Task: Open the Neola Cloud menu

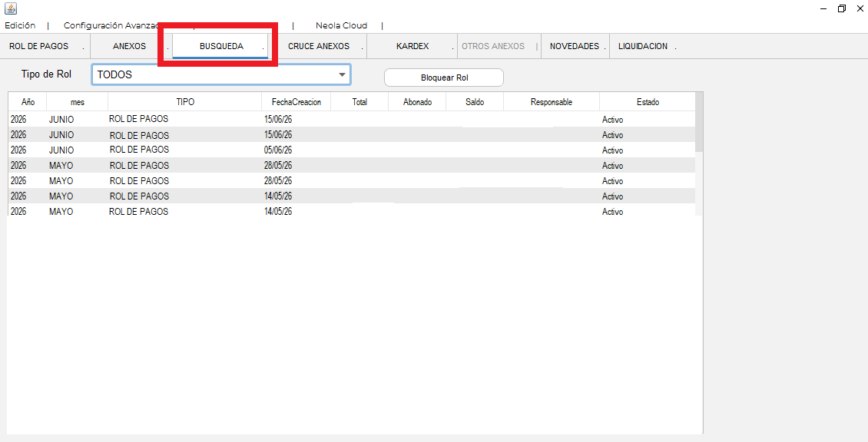Action: pos(341,25)
